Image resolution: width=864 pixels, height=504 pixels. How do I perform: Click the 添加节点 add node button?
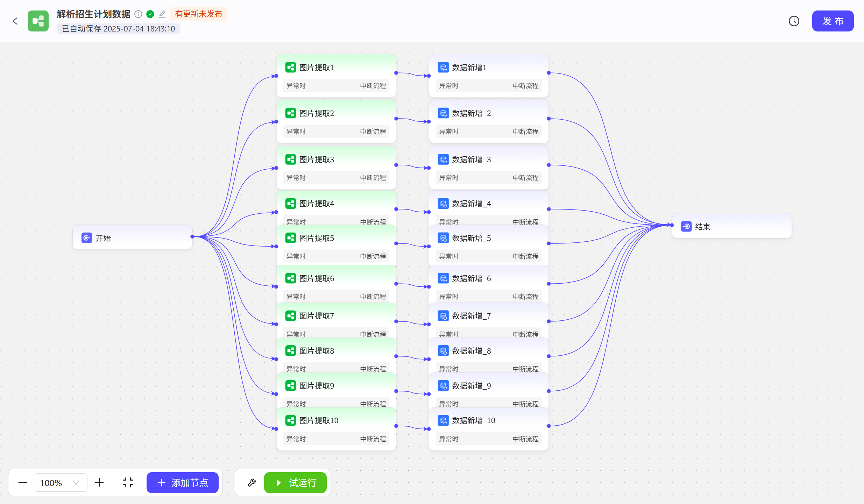tap(183, 483)
